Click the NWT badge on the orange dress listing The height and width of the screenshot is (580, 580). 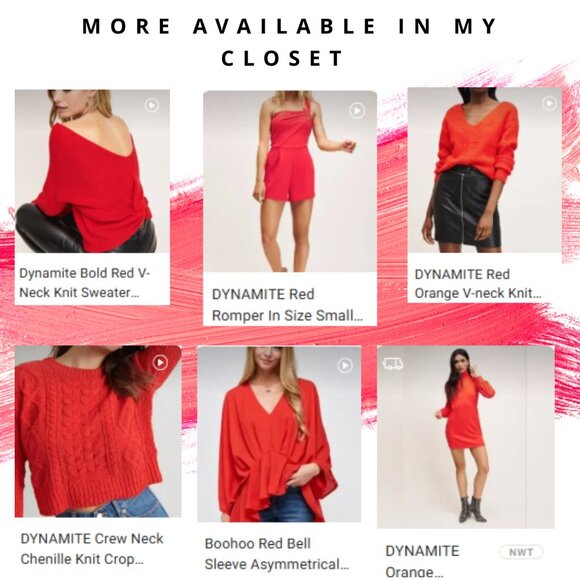pos(521,553)
